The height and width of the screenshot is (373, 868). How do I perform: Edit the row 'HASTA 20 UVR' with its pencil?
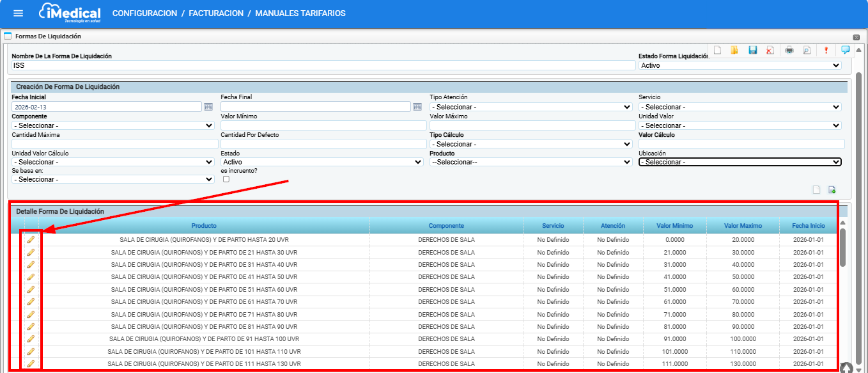(x=30, y=240)
